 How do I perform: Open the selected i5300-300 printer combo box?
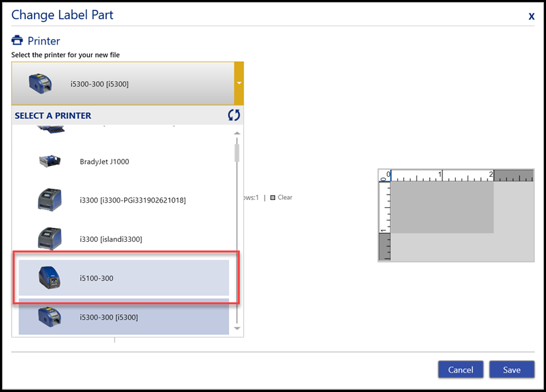[x=123, y=84]
